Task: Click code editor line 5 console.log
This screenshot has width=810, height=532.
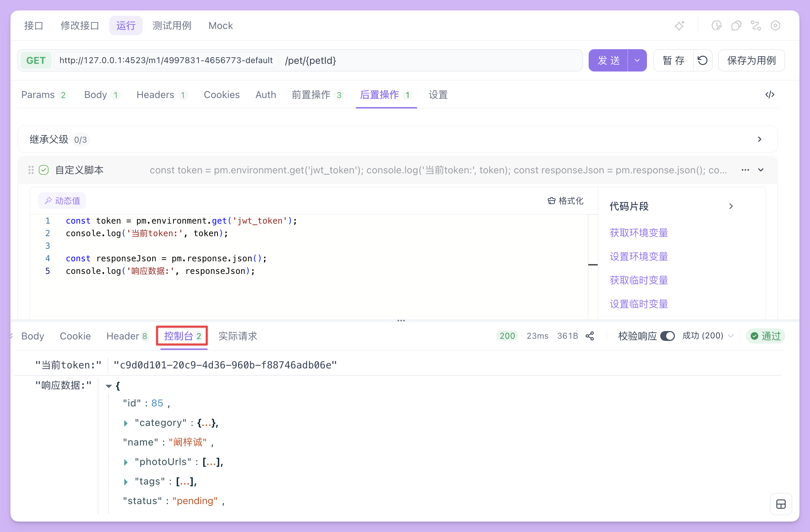Action: pyautogui.click(x=160, y=271)
